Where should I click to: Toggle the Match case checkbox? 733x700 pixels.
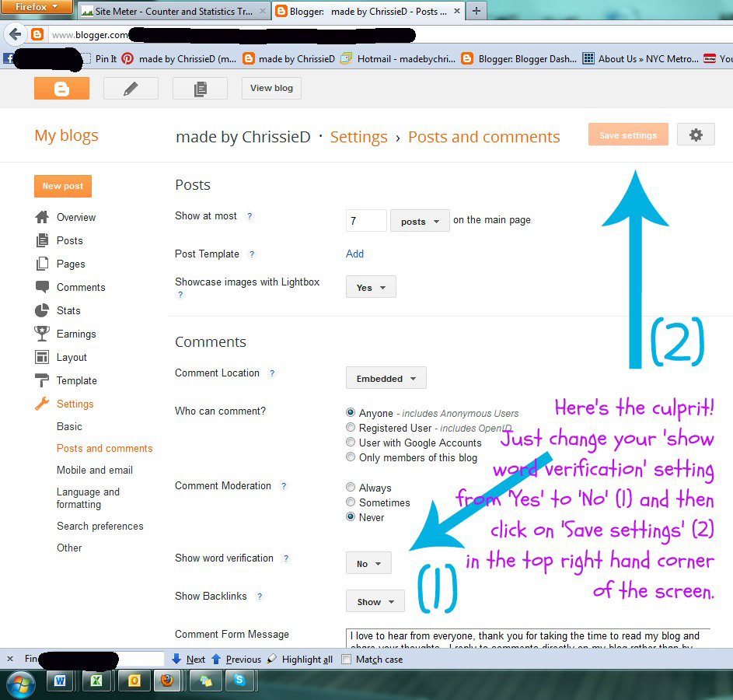pyautogui.click(x=346, y=660)
